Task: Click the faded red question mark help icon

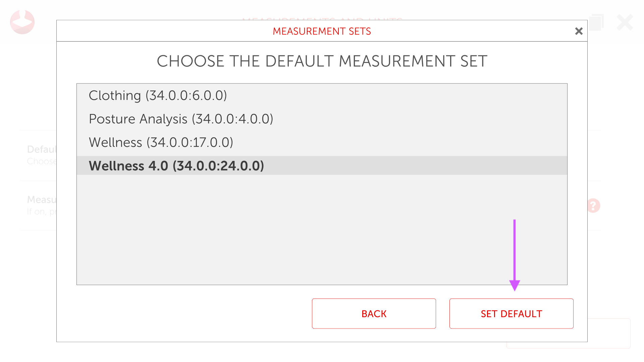Action: [x=593, y=205]
